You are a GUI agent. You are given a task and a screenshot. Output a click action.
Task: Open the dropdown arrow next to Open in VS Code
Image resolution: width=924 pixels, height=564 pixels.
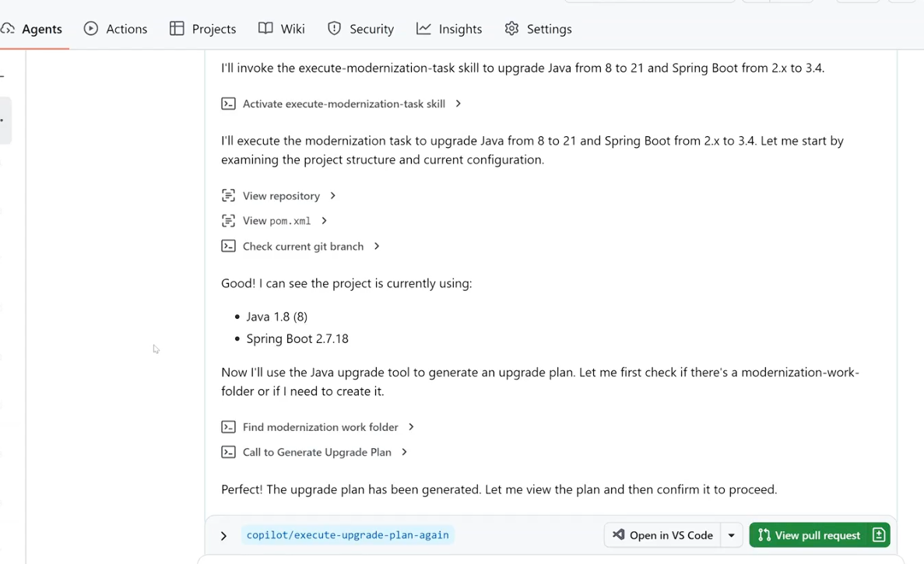click(731, 535)
